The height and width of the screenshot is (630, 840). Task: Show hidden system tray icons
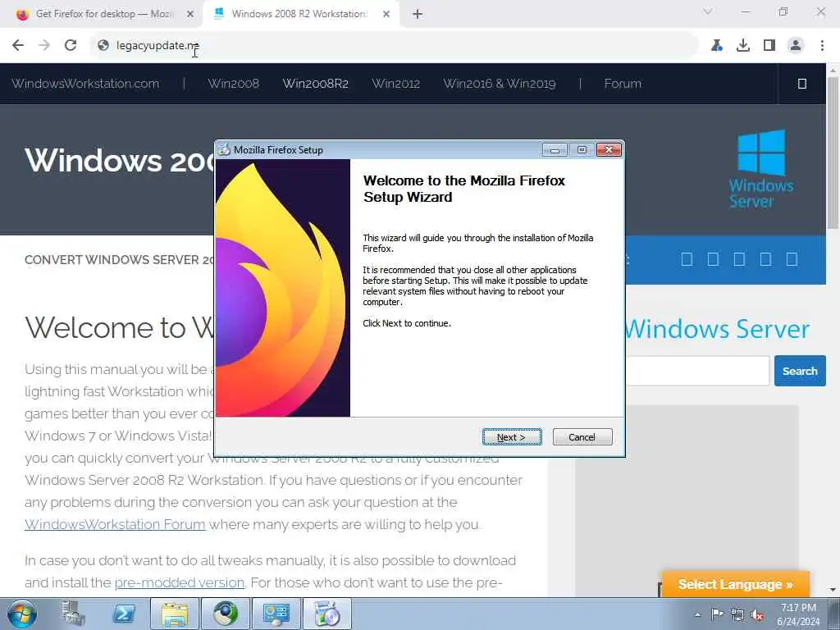pos(697,614)
